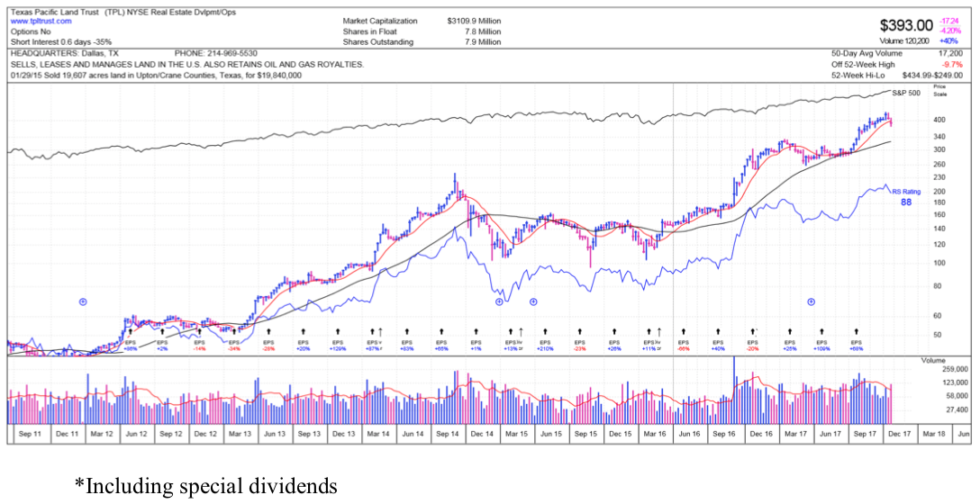
Task: Click the Price Scale header label
Action: (x=940, y=90)
